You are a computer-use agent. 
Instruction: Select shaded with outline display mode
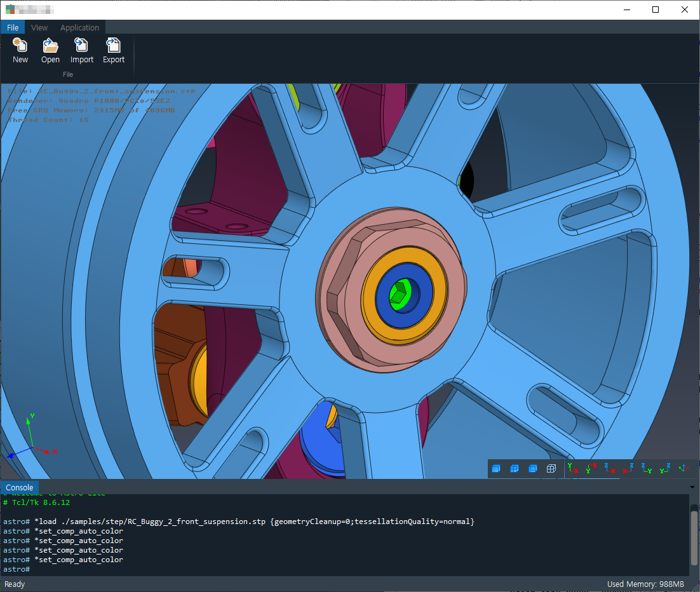click(532, 468)
